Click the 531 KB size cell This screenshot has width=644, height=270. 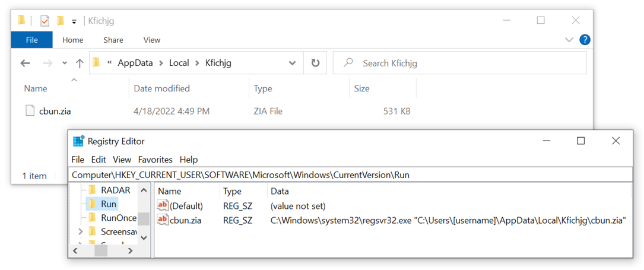click(x=396, y=111)
